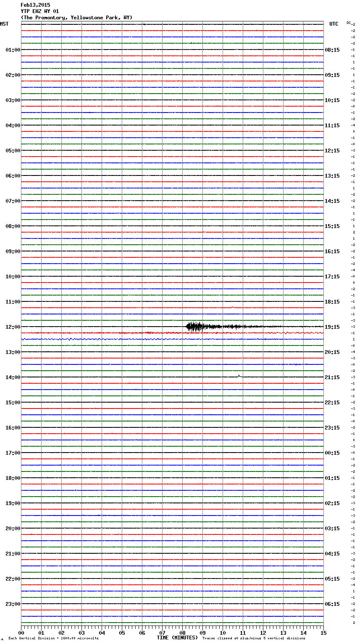Click the 08:15 UTC time label
357x644 pixels.
pyautogui.click(x=332, y=50)
